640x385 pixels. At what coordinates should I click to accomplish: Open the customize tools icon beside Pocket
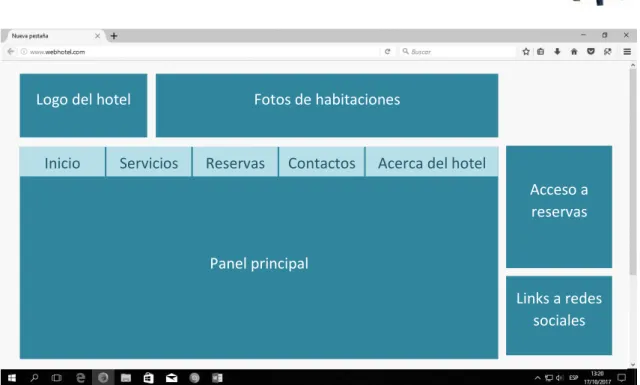(x=607, y=51)
